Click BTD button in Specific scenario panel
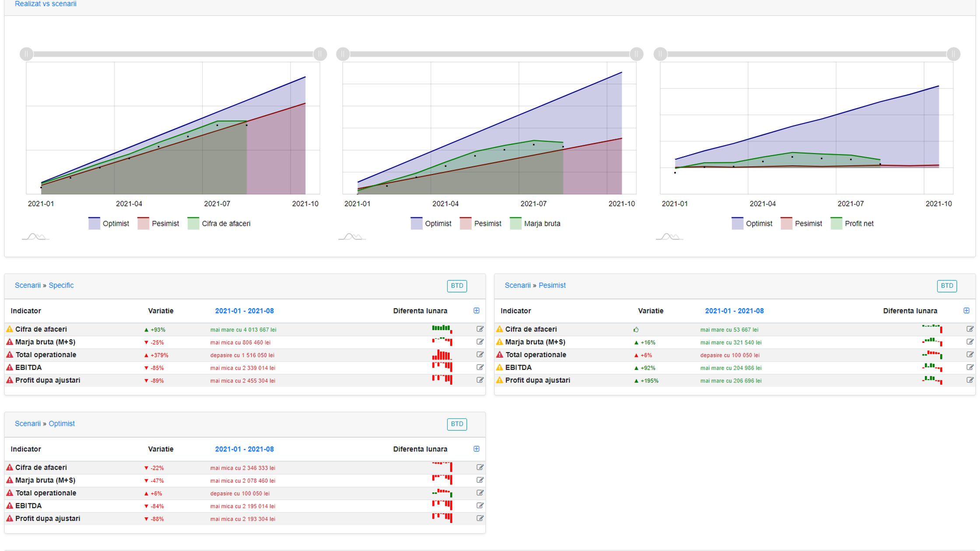The image size is (980, 551). 457,286
